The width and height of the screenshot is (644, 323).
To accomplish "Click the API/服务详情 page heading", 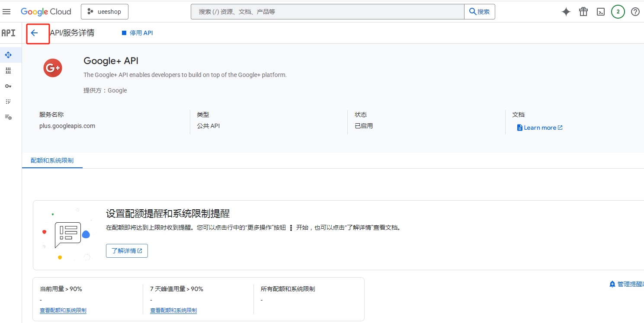I will click(72, 33).
